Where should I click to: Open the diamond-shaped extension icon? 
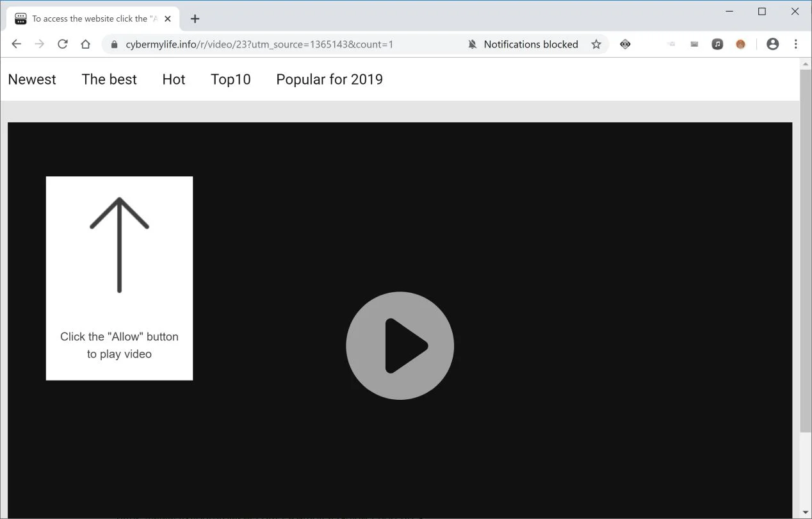pos(625,44)
